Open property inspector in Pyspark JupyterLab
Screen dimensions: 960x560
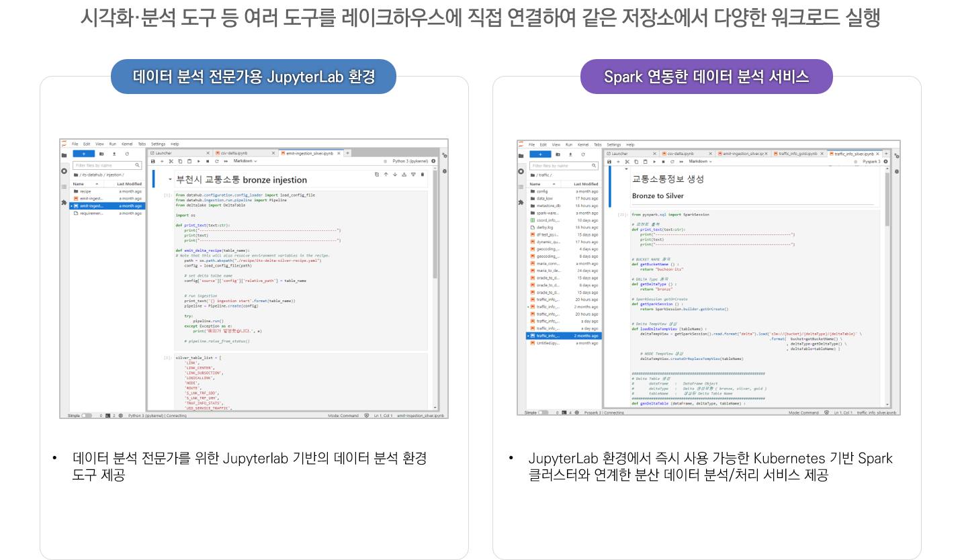(x=897, y=156)
